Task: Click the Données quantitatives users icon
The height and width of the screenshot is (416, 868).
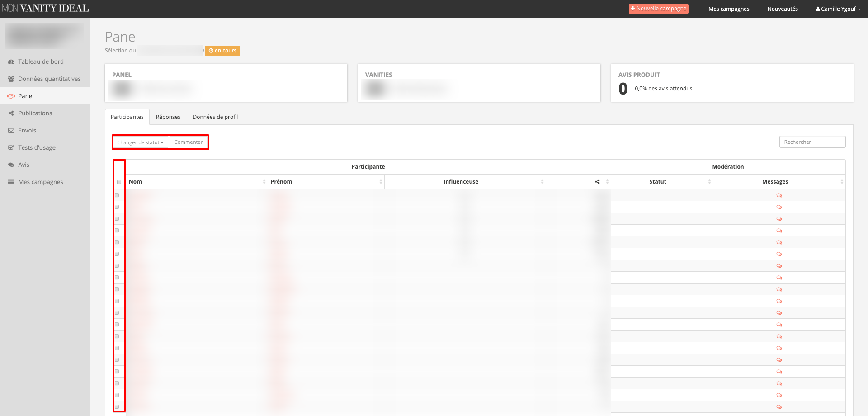Action: (x=11, y=79)
